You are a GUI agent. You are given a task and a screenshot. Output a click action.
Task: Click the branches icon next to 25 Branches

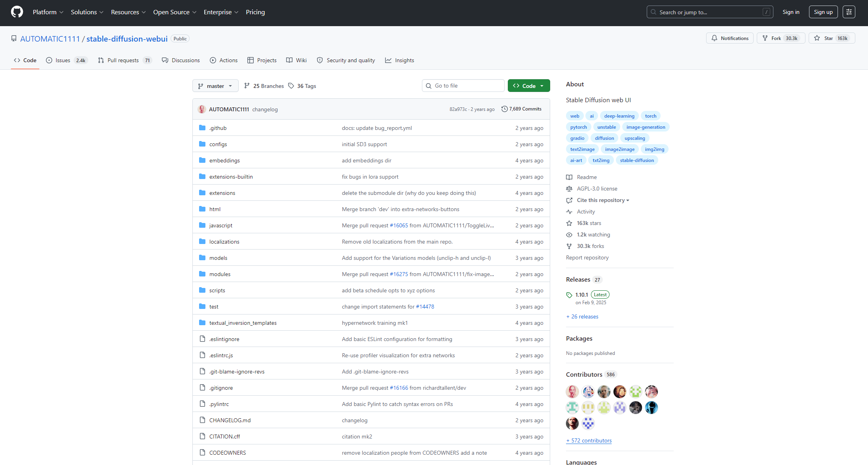pos(247,86)
